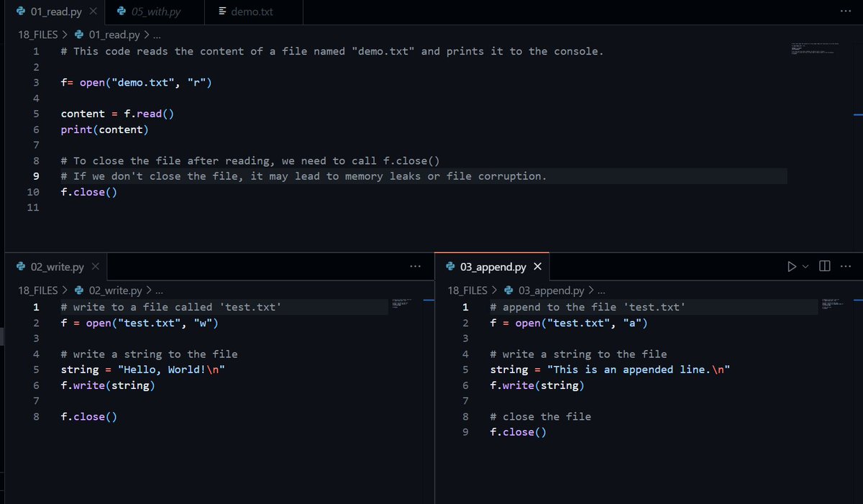Click 18_FILES breadcrumb above 03_append.py editor
The image size is (863, 504).
click(x=468, y=290)
